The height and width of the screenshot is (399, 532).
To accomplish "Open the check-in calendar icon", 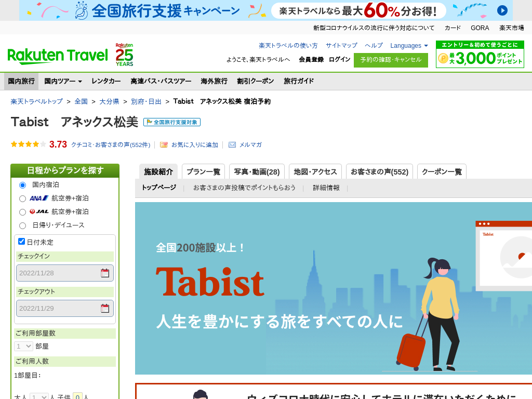I will (x=105, y=273).
